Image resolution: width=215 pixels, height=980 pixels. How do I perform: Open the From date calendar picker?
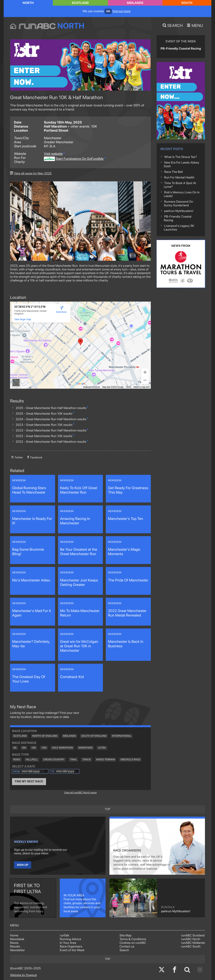[x=46, y=771]
